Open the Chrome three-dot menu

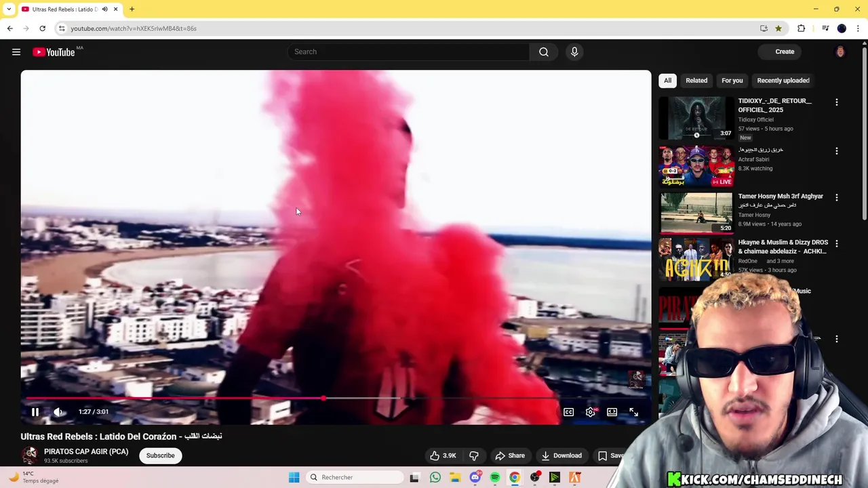pyautogui.click(x=858, y=28)
